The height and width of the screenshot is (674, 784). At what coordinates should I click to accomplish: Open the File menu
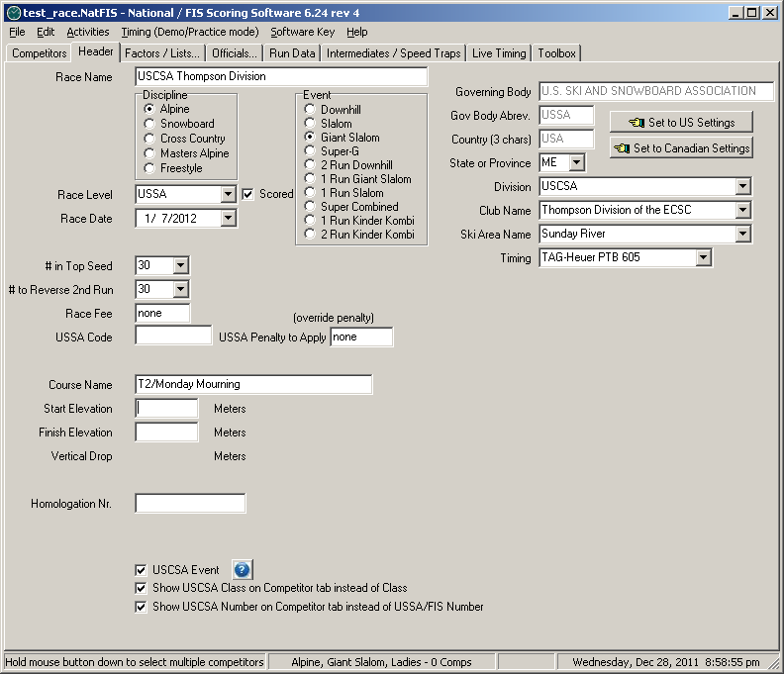click(17, 32)
